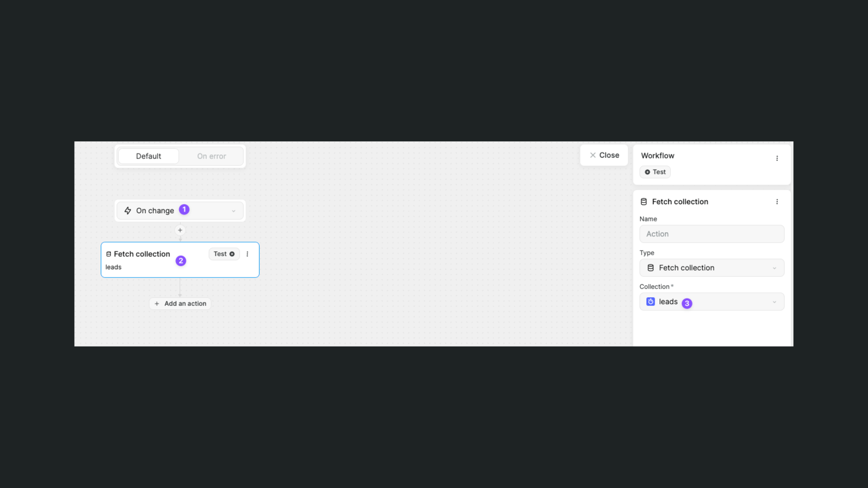Open the kebab menu in the Workflow panel
The image size is (868, 488).
click(777, 158)
